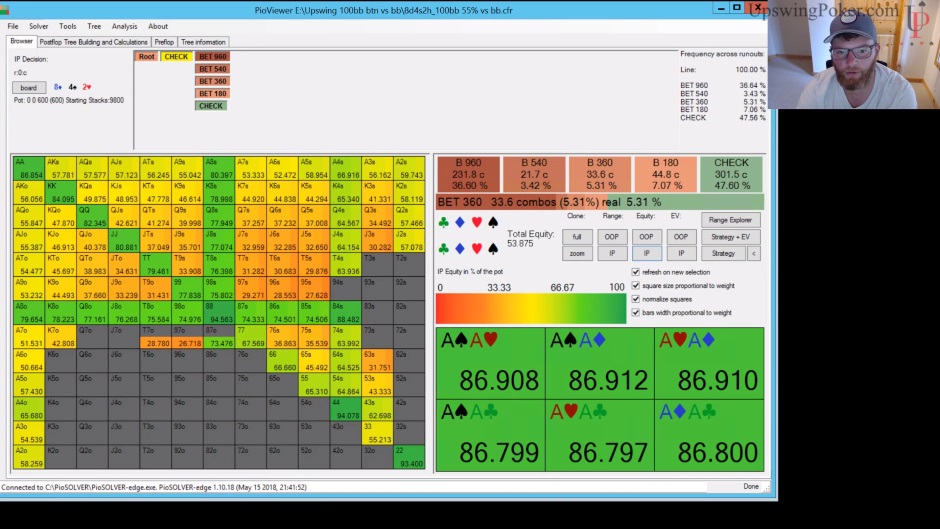The image size is (940, 529).
Task: Open the File menu
Action: click(13, 26)
